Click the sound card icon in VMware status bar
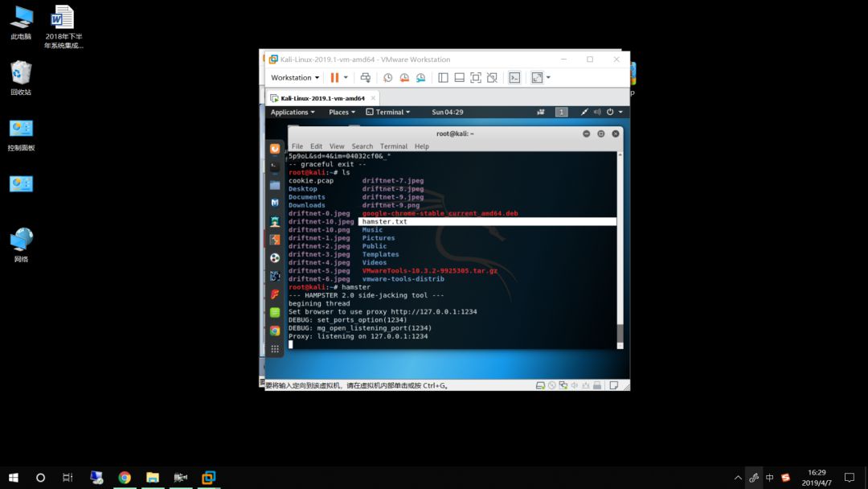This screenshot has width=868, height=489. (574, 385)
